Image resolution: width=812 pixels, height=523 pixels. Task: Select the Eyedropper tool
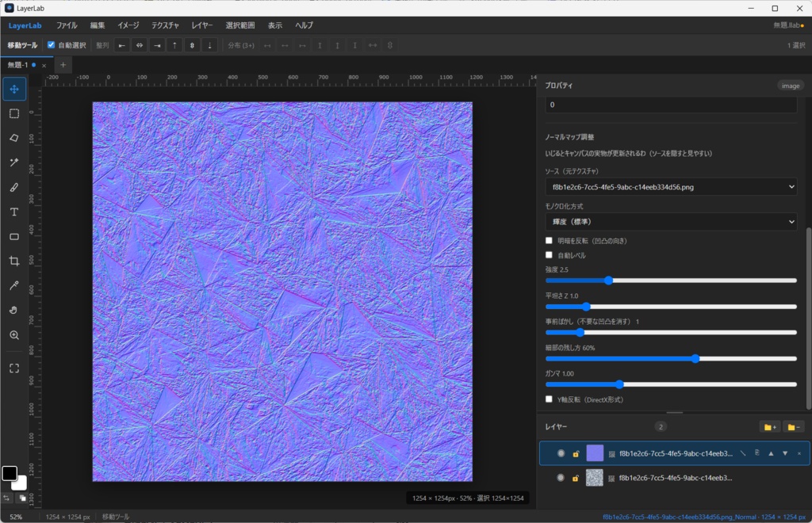pos(14,285)
